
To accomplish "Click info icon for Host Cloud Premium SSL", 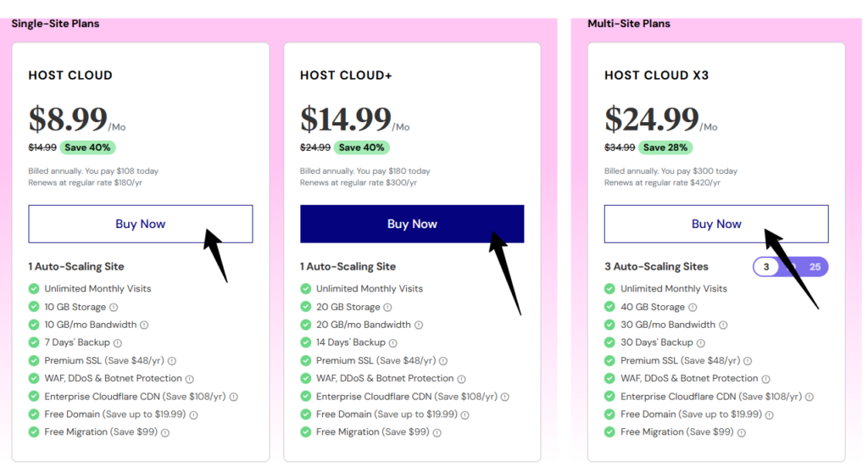I will (x=172, y=361).
